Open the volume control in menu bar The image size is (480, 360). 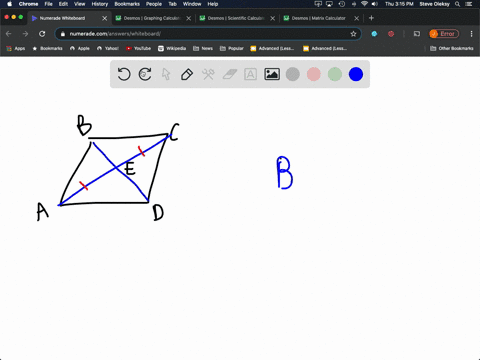point(375,4)
